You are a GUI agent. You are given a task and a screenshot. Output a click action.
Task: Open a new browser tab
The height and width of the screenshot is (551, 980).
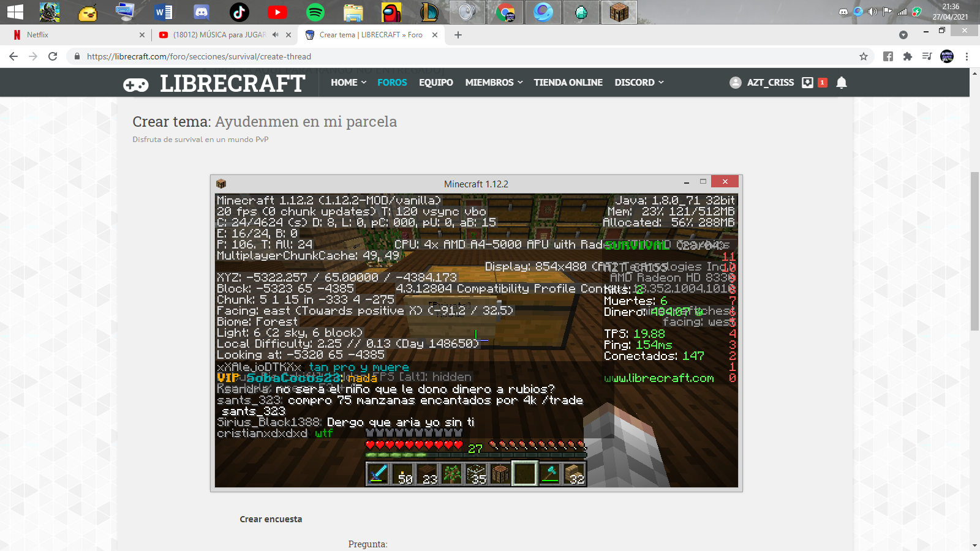[458, 35]
